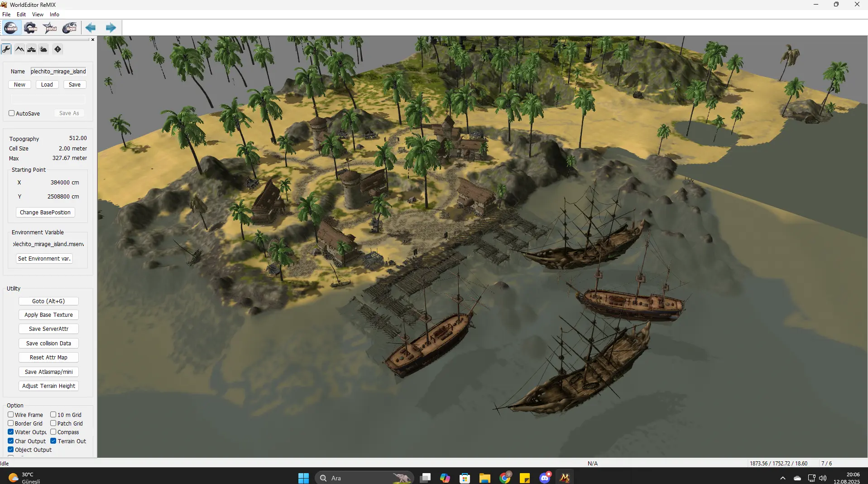Select the mountain terrain panel tab
Screen dimensions: 868x484
[x=19, y=49]
